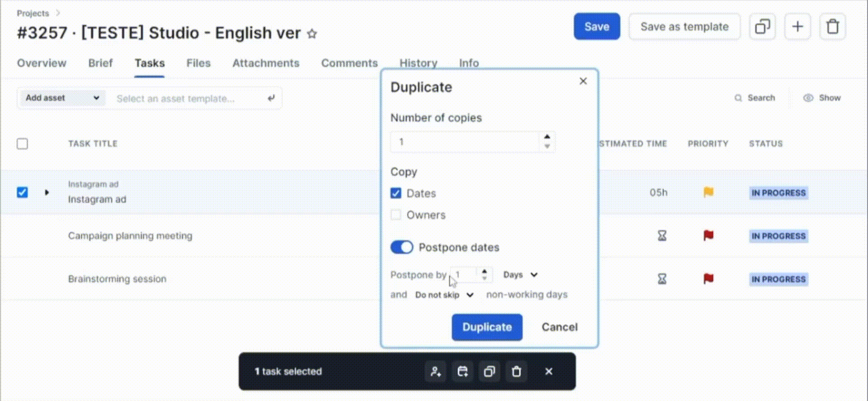Uncheck the Instagram ad task checkbox
Image resolution: width=868 pixels, height=401 pixels.
coord(22,192)
